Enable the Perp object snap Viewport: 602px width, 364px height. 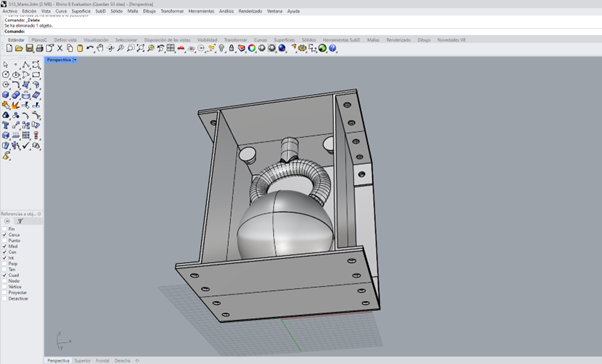point(5,263)
